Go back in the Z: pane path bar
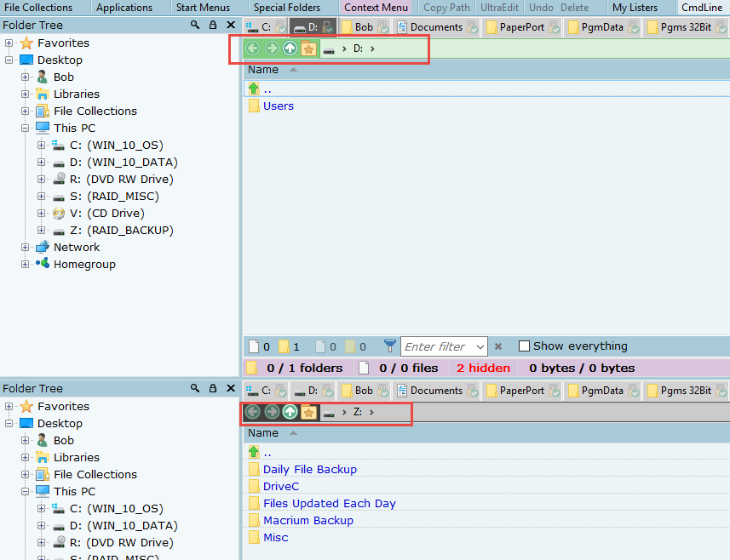This screenshot has width=730, height=560. (253, 412)
